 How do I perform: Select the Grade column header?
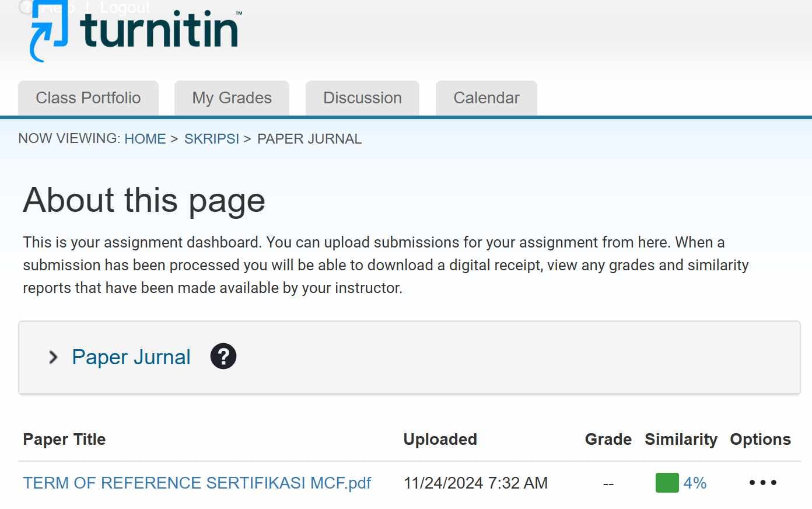tap(608, 440)
